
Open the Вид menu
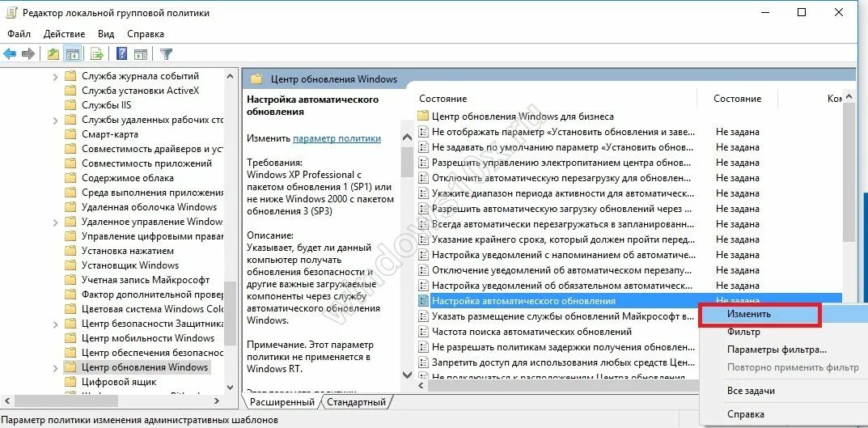point(106,34)
